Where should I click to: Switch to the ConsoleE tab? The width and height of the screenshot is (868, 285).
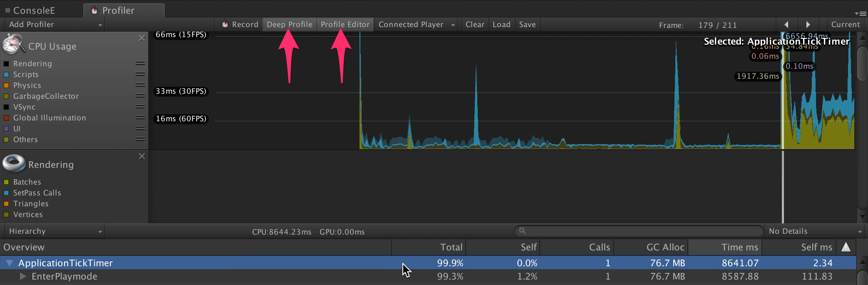point(30,10)
